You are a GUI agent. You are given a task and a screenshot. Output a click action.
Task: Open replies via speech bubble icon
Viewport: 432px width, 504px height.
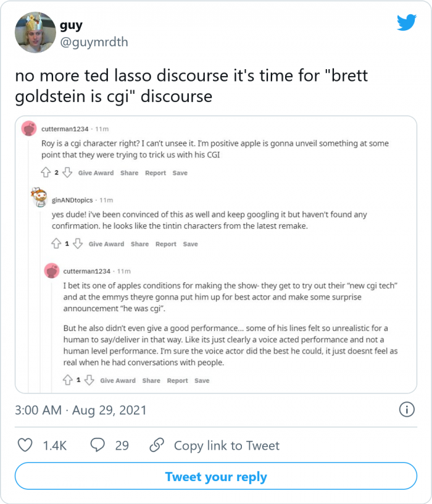[98, 445]
